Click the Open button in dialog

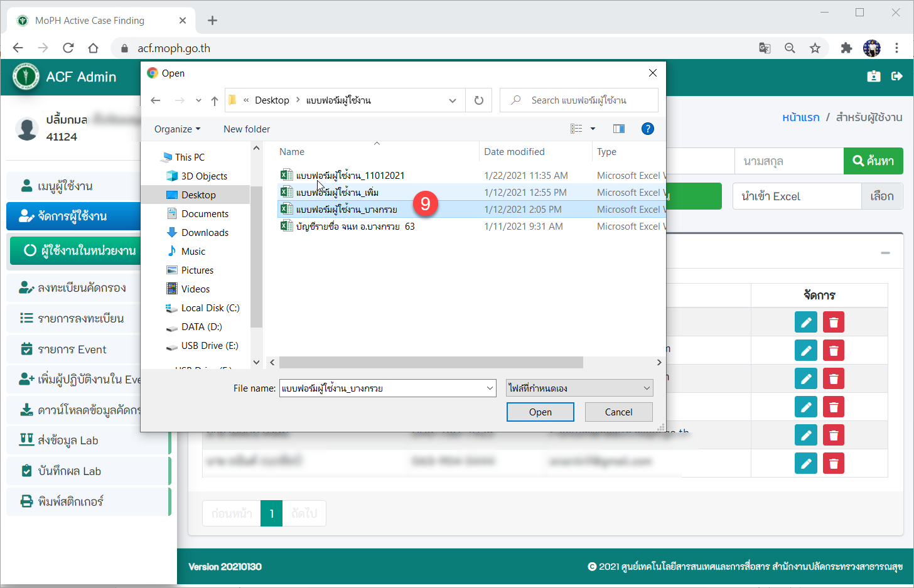click(x=540, y=412)
